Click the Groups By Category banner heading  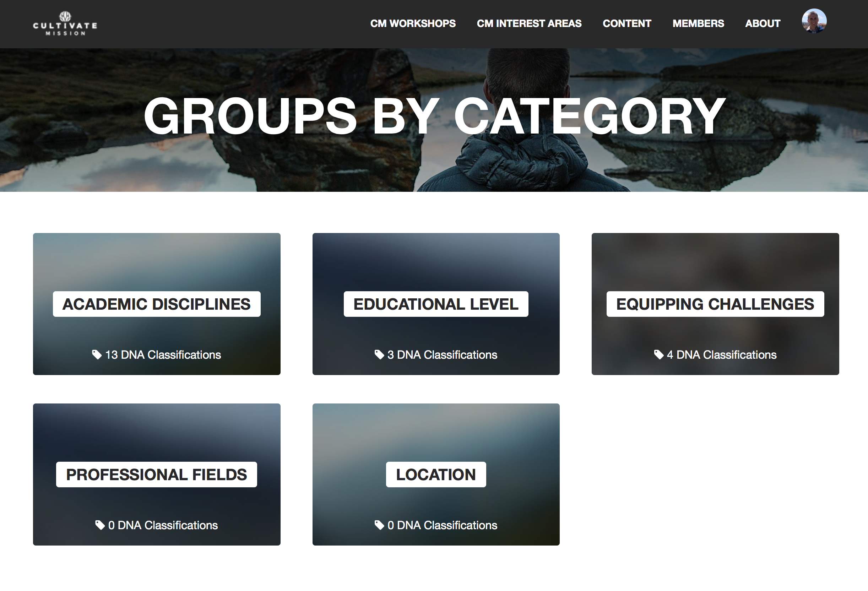[x=434, y=116]
